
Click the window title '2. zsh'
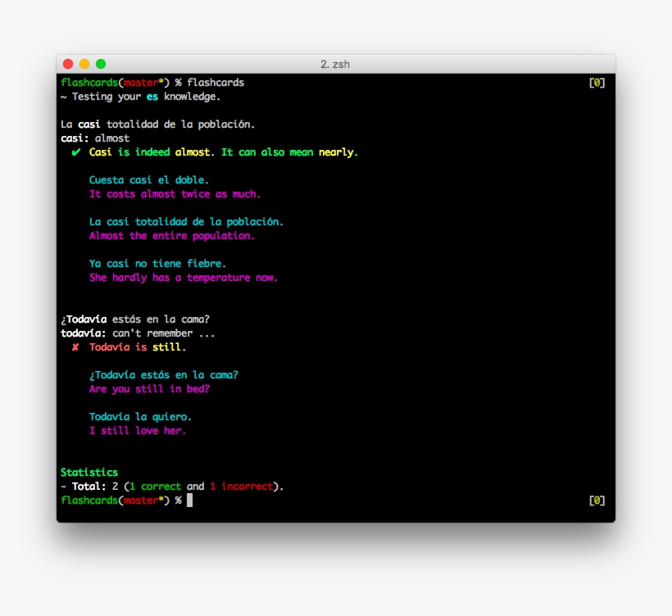[x=335, y=64]
